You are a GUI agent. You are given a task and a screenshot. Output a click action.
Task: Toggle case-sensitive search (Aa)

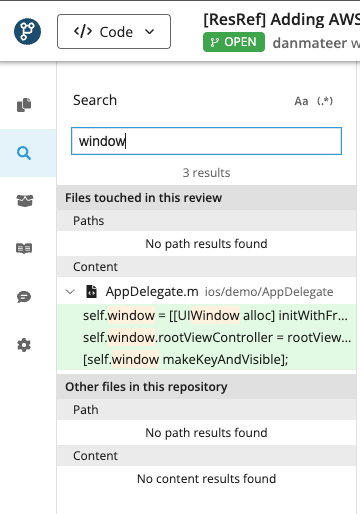pos(301,101)
